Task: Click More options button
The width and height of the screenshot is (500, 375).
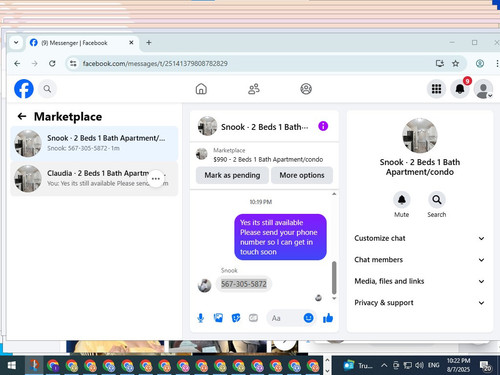Action: 302,175
